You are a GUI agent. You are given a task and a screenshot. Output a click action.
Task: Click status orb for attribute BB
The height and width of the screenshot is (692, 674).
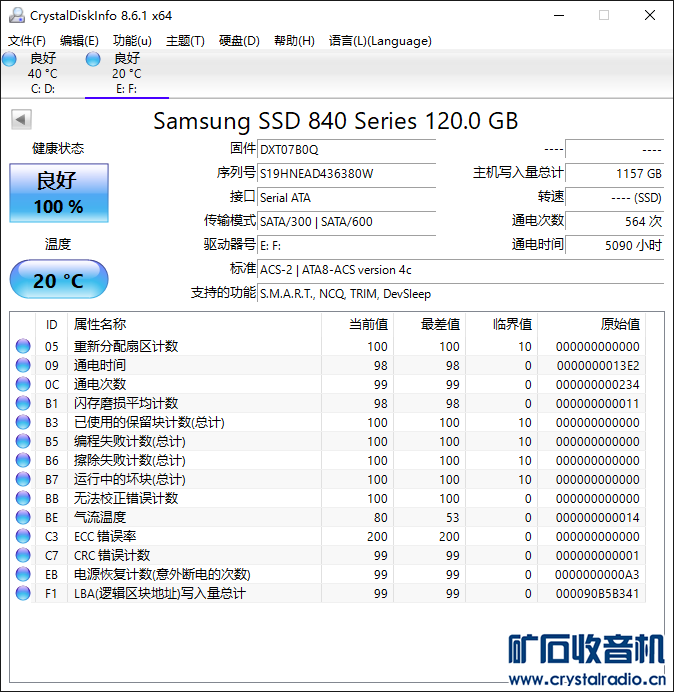(x=23, y=498)
